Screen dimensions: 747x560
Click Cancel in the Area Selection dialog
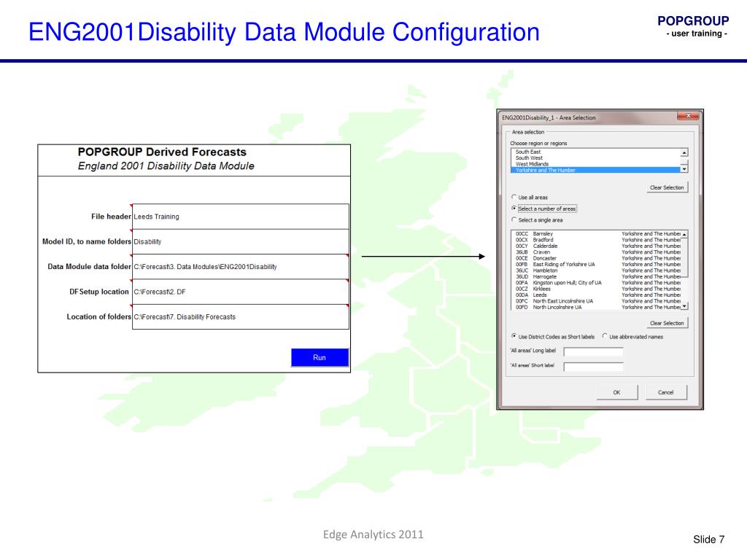(x=666, y=392)
